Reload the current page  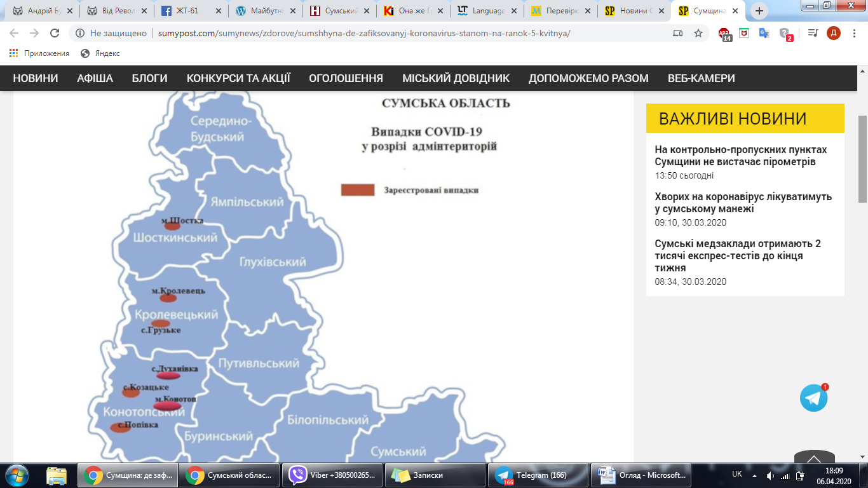point(55,33)
